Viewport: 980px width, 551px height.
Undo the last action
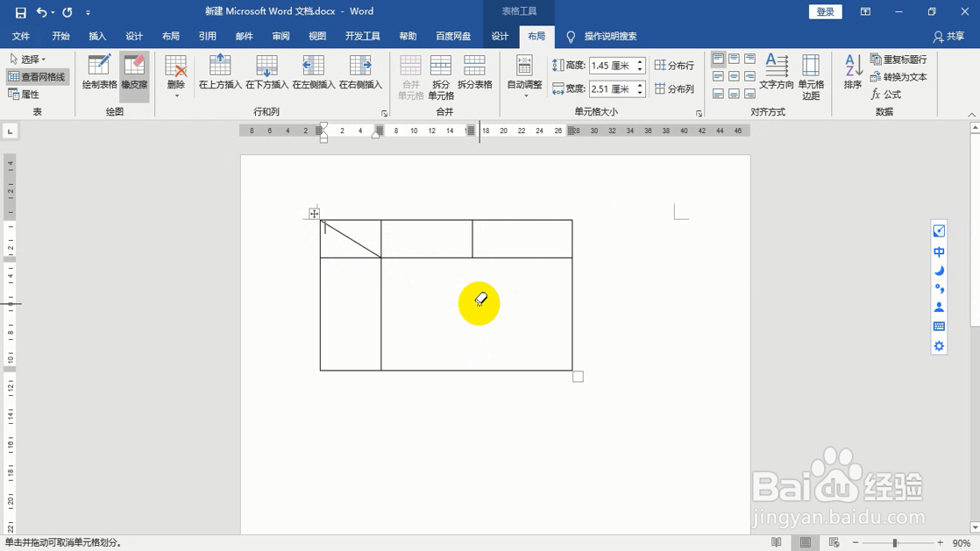(x=41, y=12)
